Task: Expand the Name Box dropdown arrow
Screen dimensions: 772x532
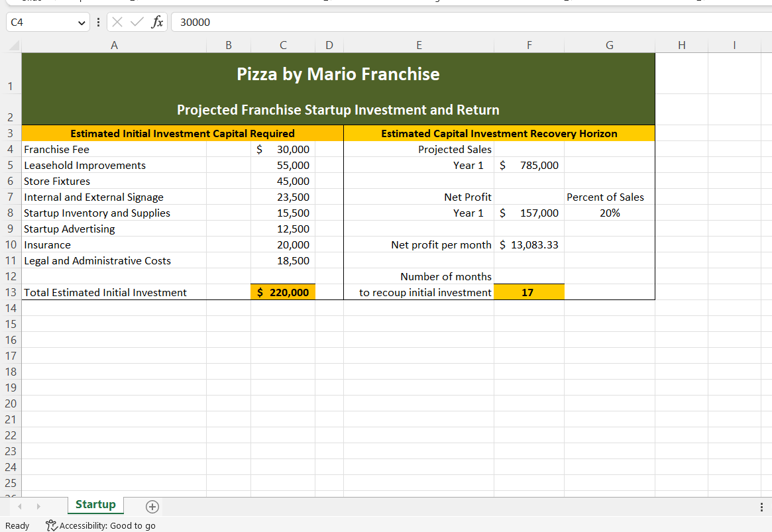Action: coord(81,23)
